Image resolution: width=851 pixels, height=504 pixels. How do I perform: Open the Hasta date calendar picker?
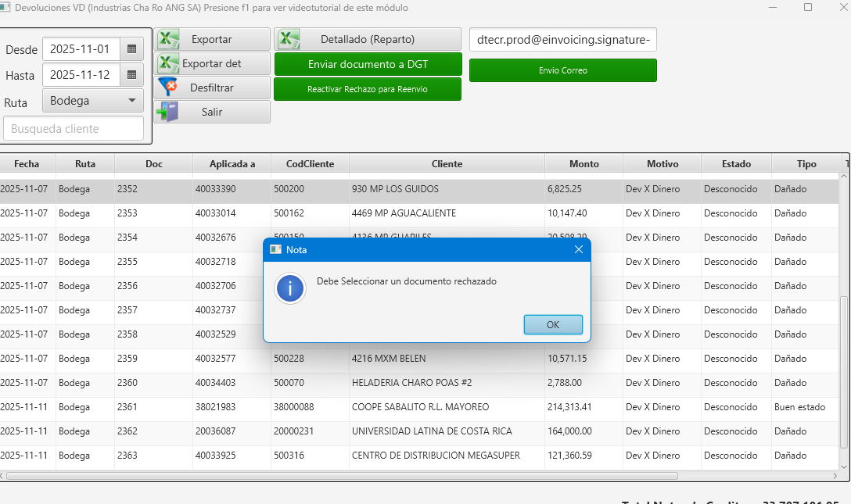pos(131,75)
